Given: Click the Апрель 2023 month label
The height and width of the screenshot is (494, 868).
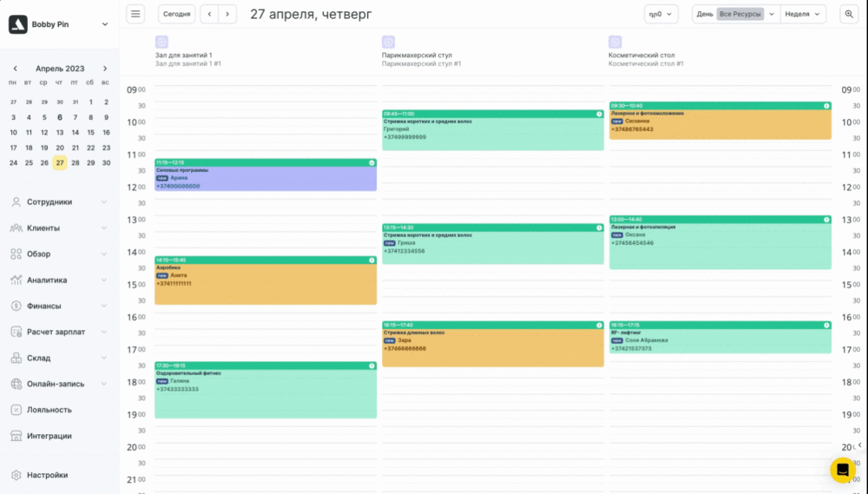Looking at the screenshot, I should coord(60,69).
